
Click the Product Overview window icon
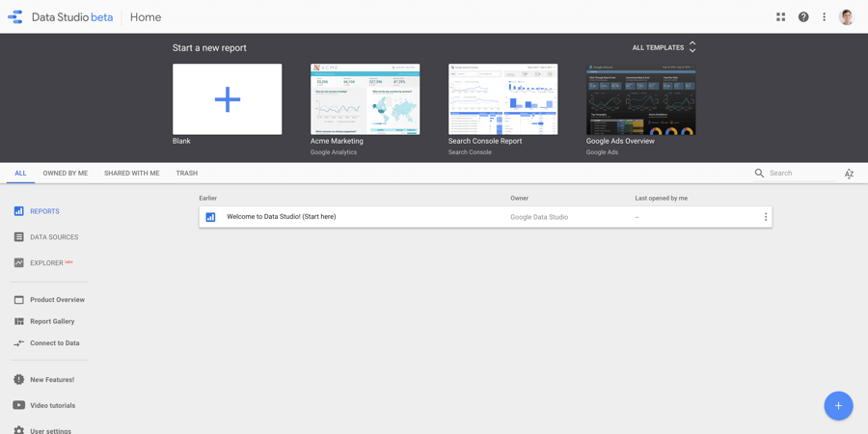[19, 300]
